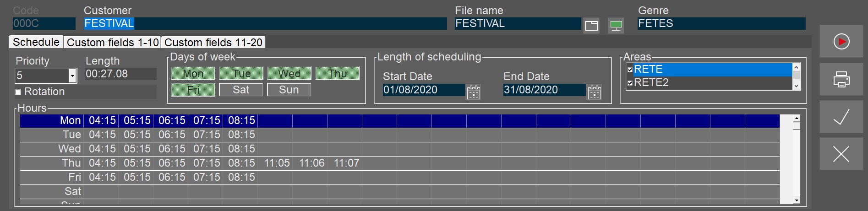Screen dimensions: 868x211
Task: Uncheck the RETE2 area checkbox
Action: pyautogui.click(x=630, y=83)
